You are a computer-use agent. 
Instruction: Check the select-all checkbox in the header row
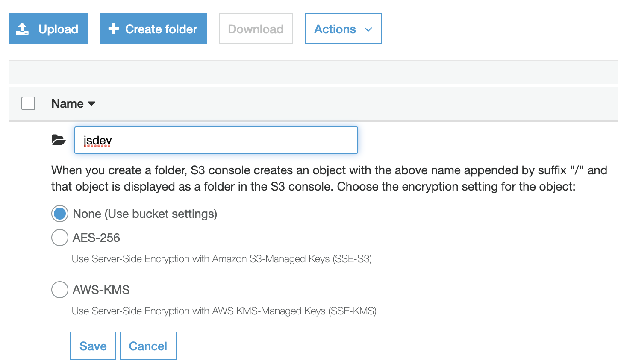(x=28, y=103)
